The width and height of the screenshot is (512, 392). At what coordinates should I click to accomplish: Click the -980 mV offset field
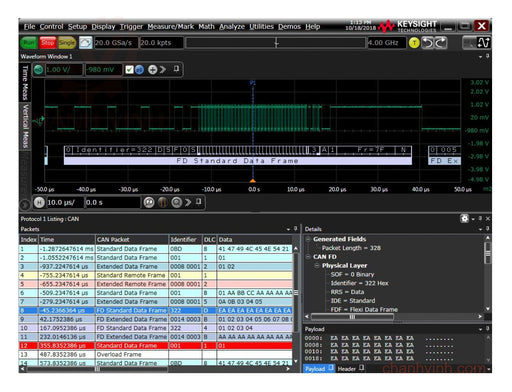point(103,70)
